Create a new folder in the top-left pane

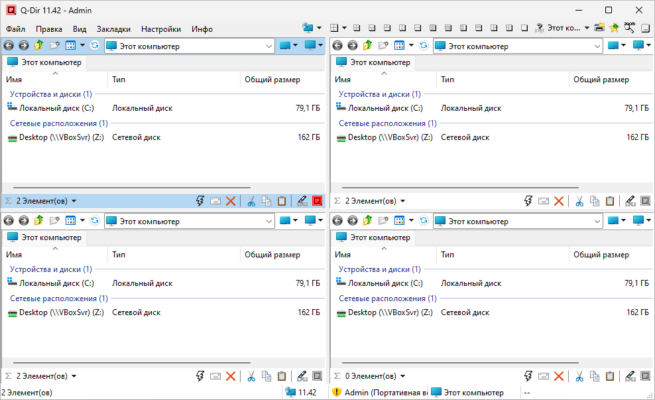(54, 45)
